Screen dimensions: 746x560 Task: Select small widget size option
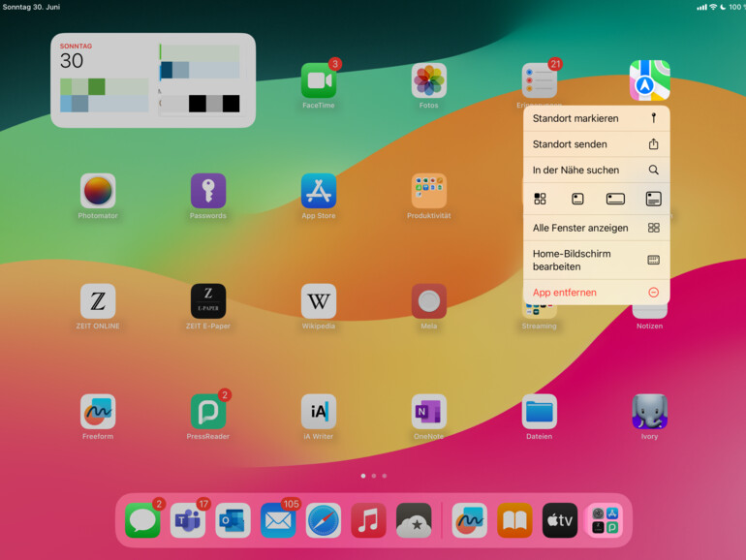click(x=577, y=199)
